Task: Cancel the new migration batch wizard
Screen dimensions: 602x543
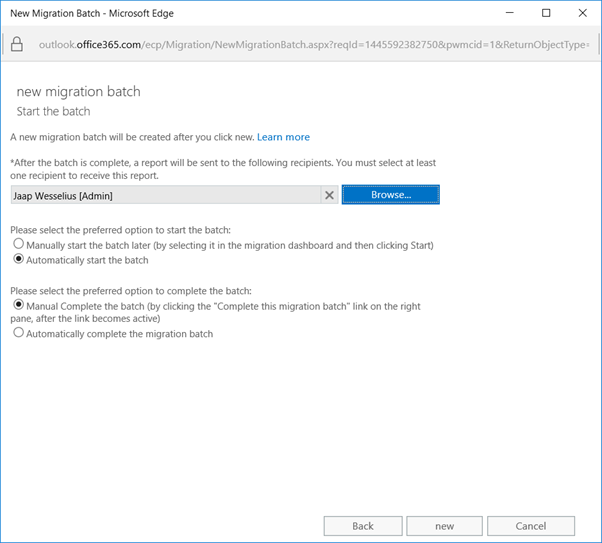Action: point(530,526)
